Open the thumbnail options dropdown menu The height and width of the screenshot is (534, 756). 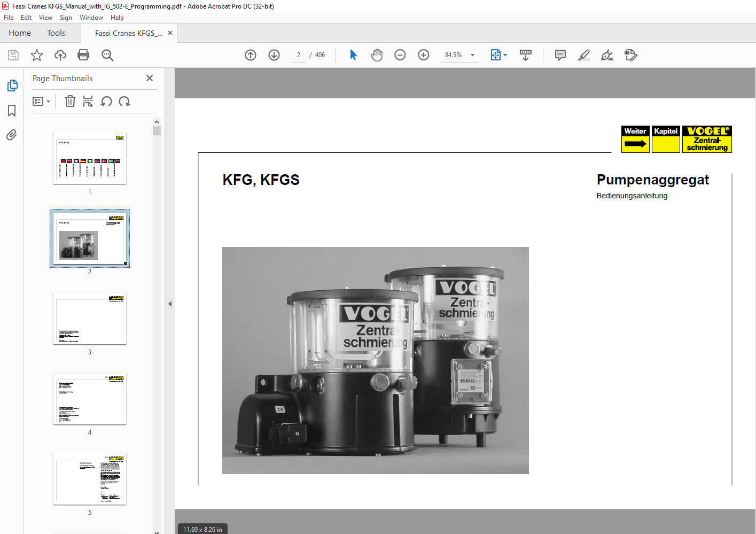click(41, 101)
